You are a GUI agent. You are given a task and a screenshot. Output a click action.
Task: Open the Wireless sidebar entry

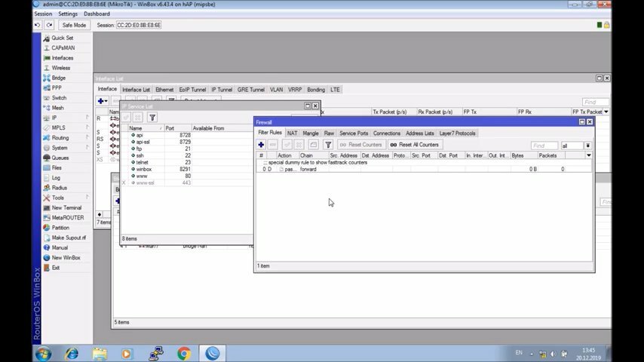(60, 68)
